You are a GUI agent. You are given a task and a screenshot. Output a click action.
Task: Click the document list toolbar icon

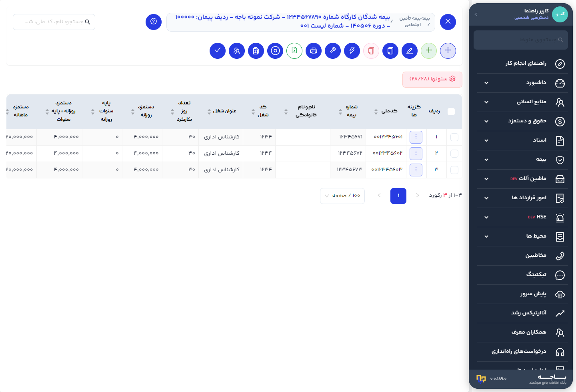click(256, 51)
